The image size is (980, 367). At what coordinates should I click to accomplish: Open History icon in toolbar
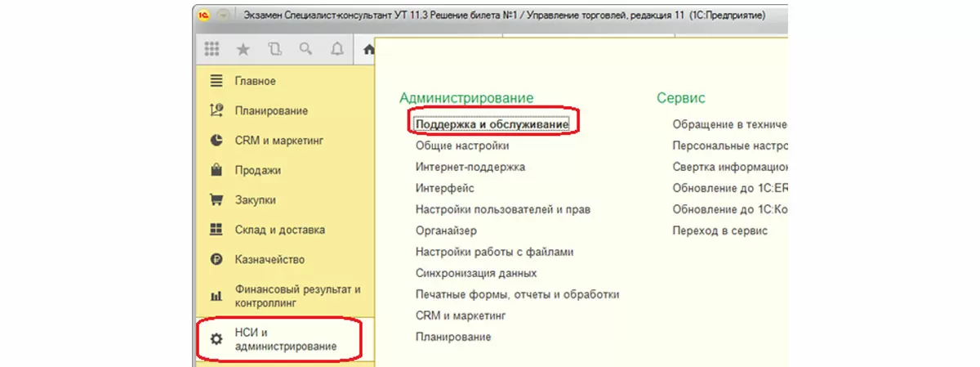[x=274, y=49]
